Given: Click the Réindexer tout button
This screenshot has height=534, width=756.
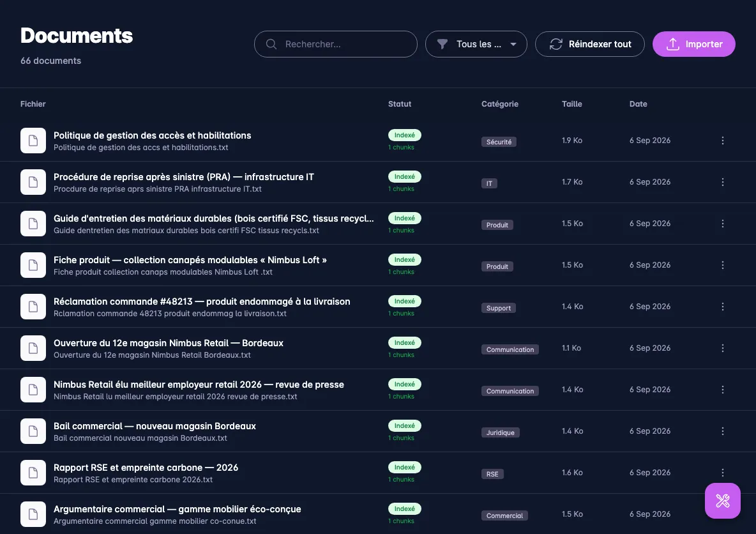Looking at the screenshot, I should pos(589,44).
